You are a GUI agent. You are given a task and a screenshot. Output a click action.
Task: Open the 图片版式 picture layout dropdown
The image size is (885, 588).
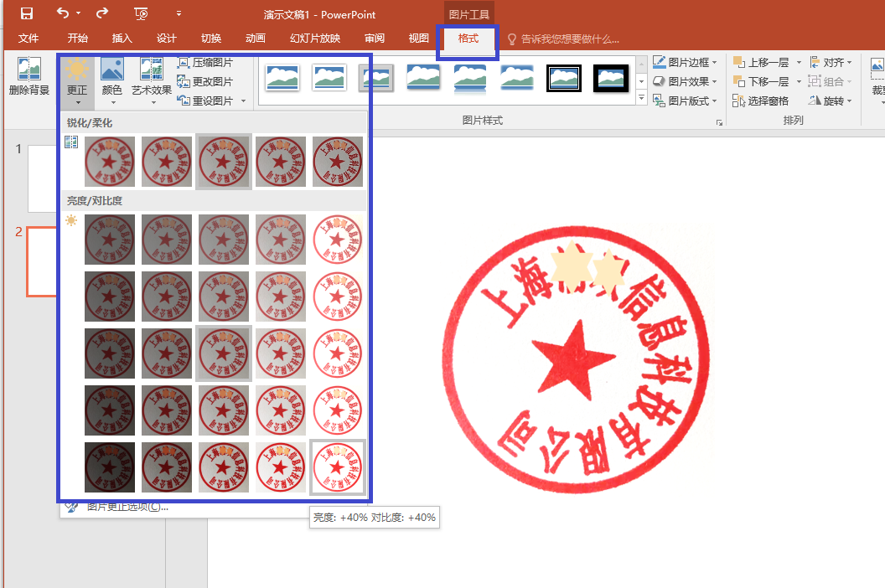click(685, 101)
